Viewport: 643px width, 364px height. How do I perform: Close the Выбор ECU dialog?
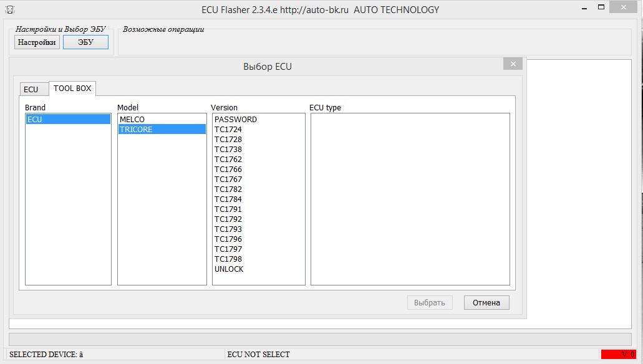[513, 64]
